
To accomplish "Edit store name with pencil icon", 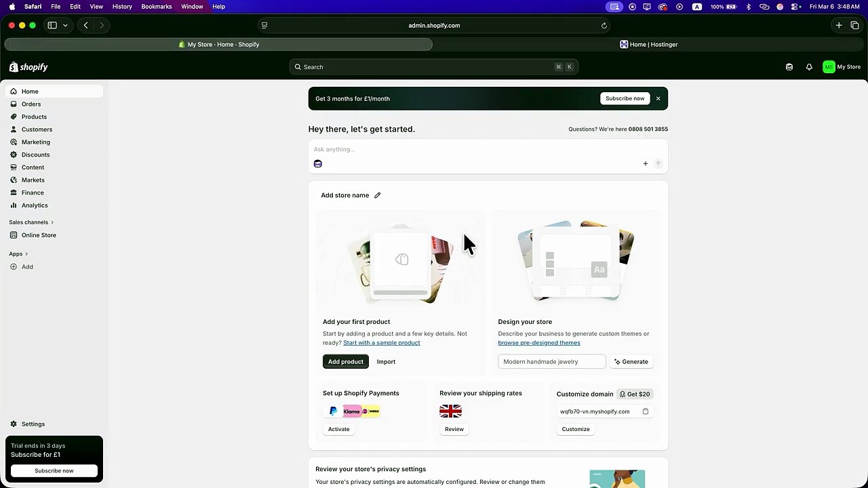I will pyautogui.click(x=378, y=195).
